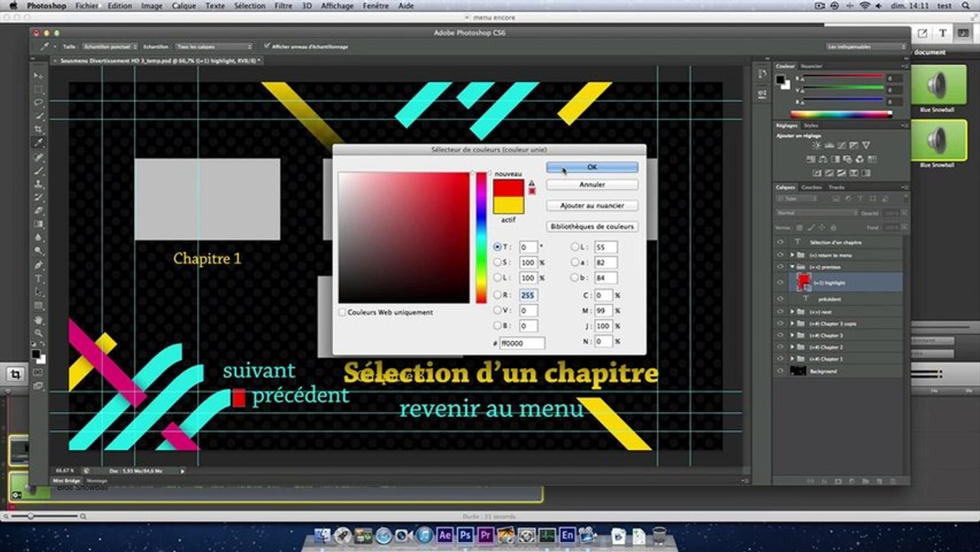The image size is (980, 552).
Task: Click inside the red color field square
Action: point(404,238)
